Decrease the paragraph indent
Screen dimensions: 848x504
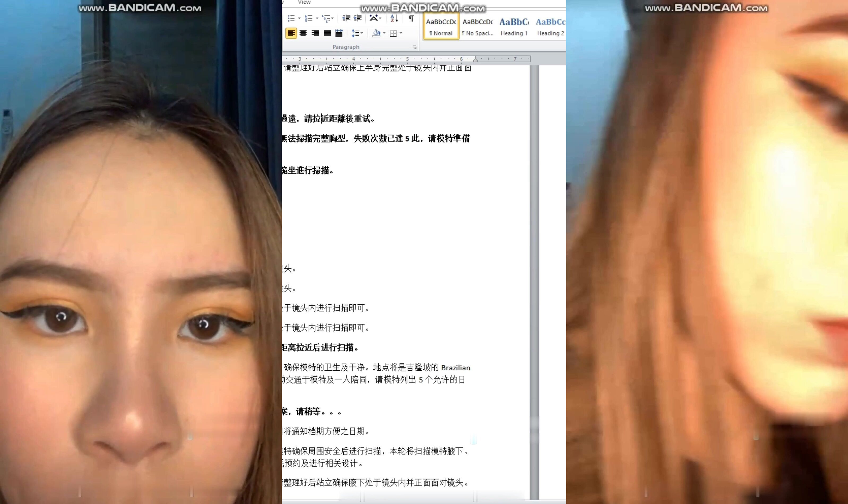(346, 18)
